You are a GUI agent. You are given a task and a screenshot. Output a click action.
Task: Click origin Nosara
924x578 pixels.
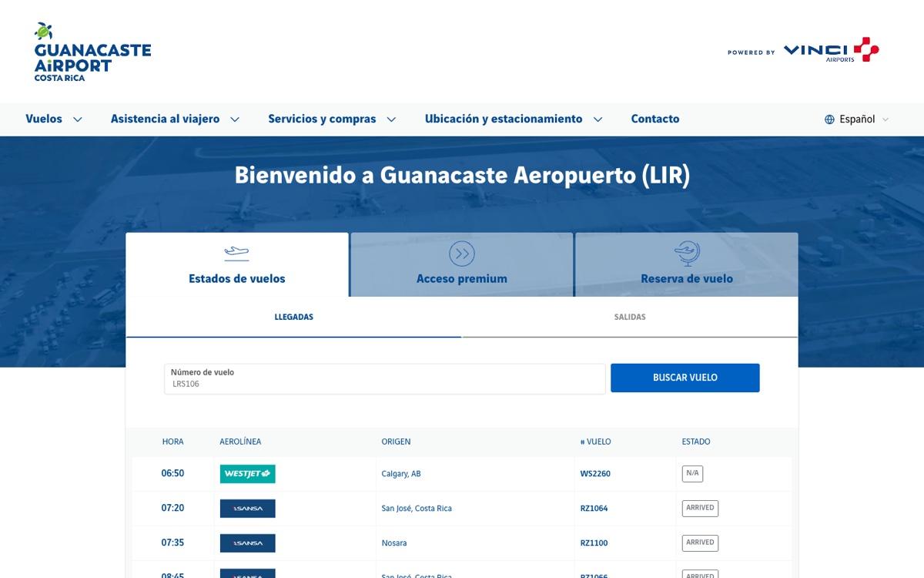tap(394, 543)
